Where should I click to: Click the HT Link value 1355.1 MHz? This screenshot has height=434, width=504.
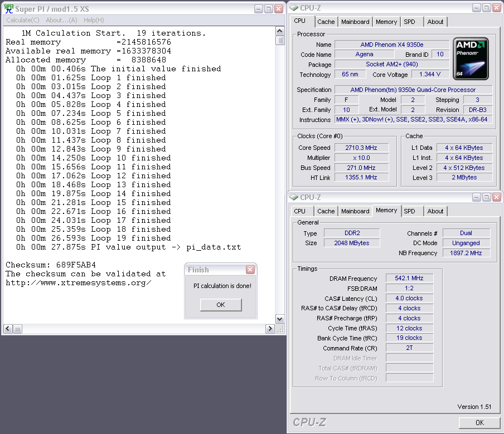click(361, 177)
